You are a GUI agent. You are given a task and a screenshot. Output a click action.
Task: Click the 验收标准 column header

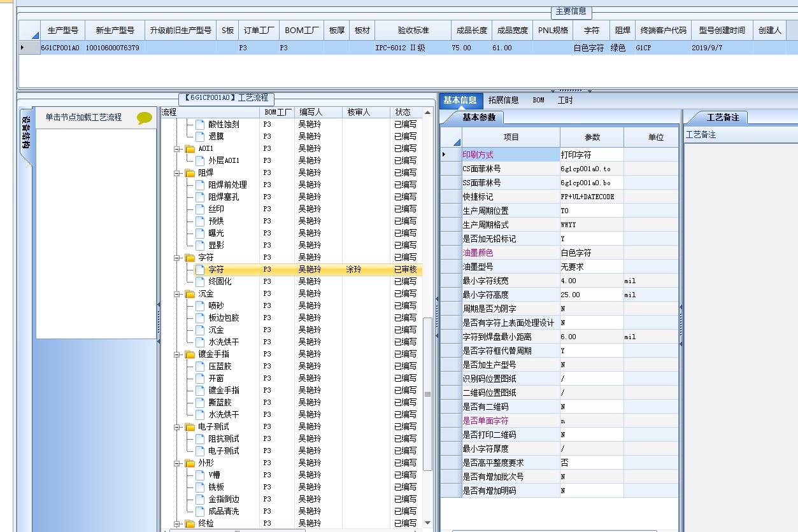click(x=413, y=30)
